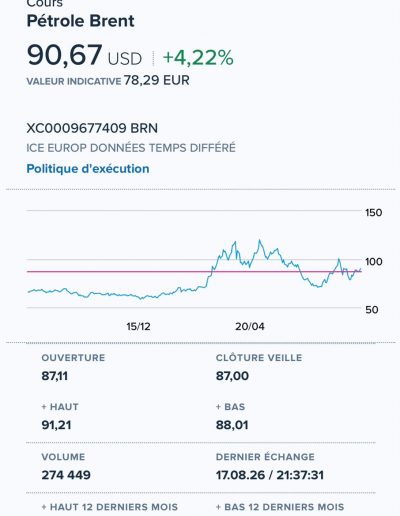This screenshot has height=516, width=400.
Task: Select the 90,67 USD price value
Action: tap(84, 55)
